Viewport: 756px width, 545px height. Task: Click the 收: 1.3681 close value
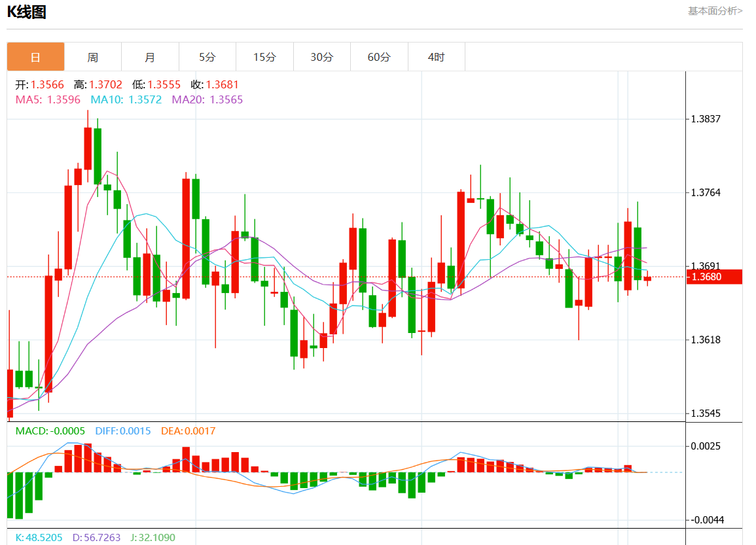215,85
